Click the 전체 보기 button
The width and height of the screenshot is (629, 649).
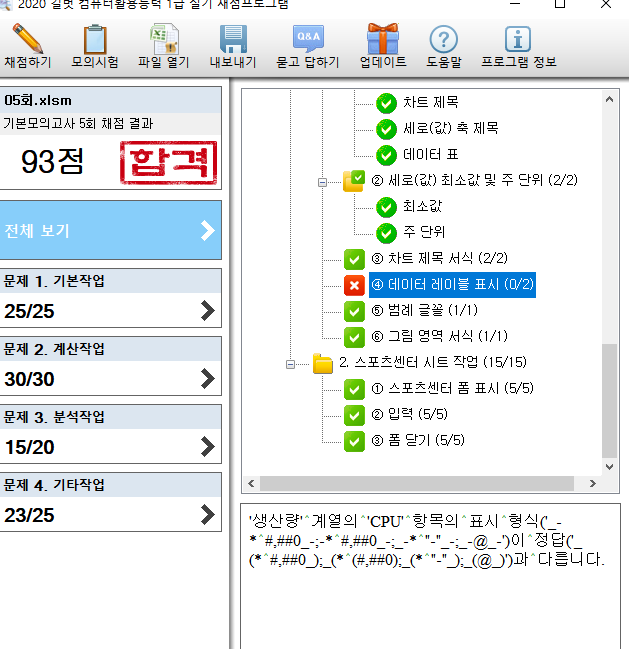[110, 231]
